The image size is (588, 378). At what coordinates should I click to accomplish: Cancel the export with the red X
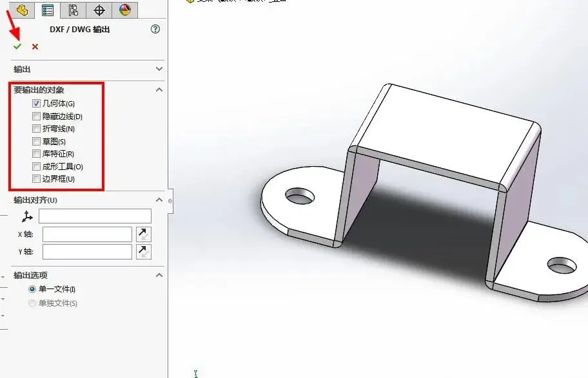(34, 47)
